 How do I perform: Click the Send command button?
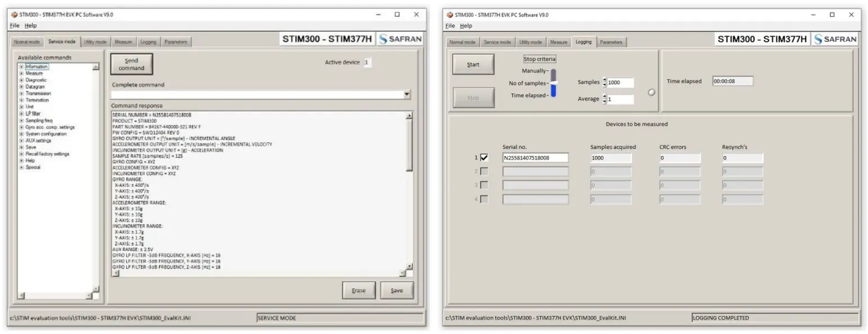(x=132, y=64)
